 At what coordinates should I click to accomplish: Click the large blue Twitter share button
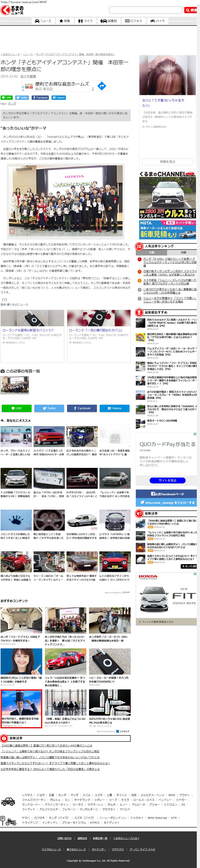click(x=49, y=408)
